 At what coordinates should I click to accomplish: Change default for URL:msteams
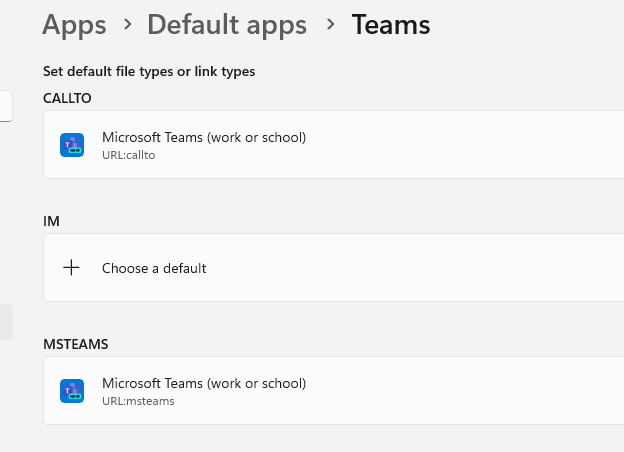click(x=333, y=390)
